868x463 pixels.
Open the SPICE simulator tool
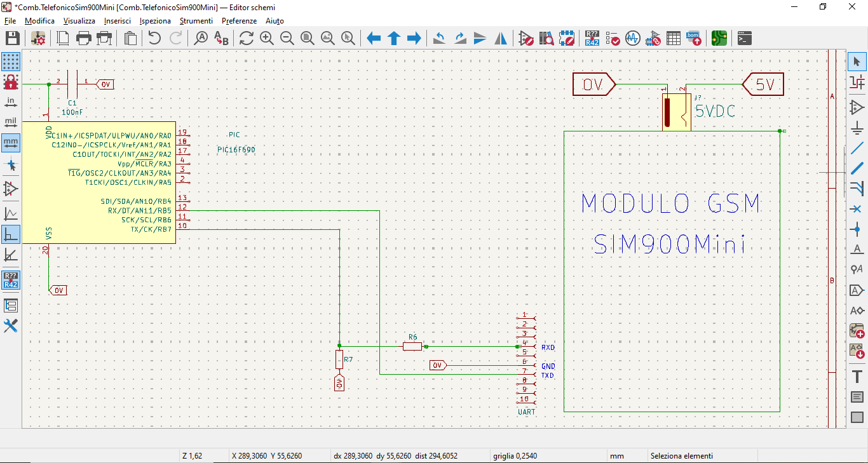click(x=632, y=39)
